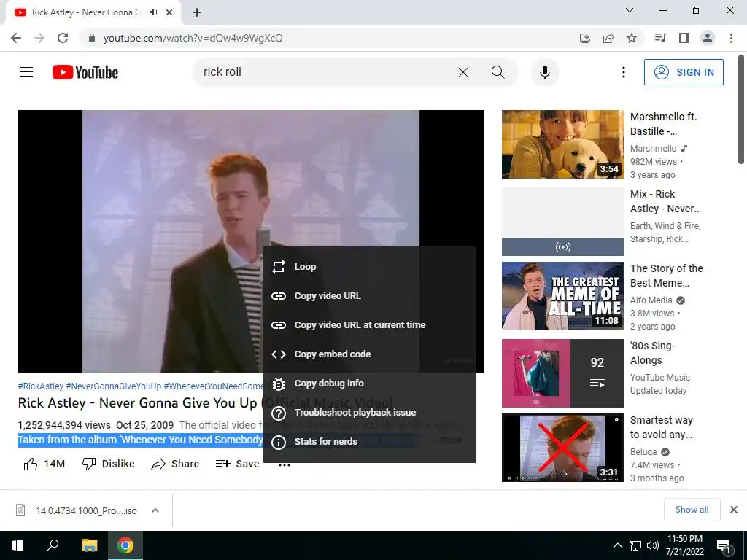The width and height of the screenshot is (747, 560).
Task: Close the Rick Astley tab
Action: point(169,12)
